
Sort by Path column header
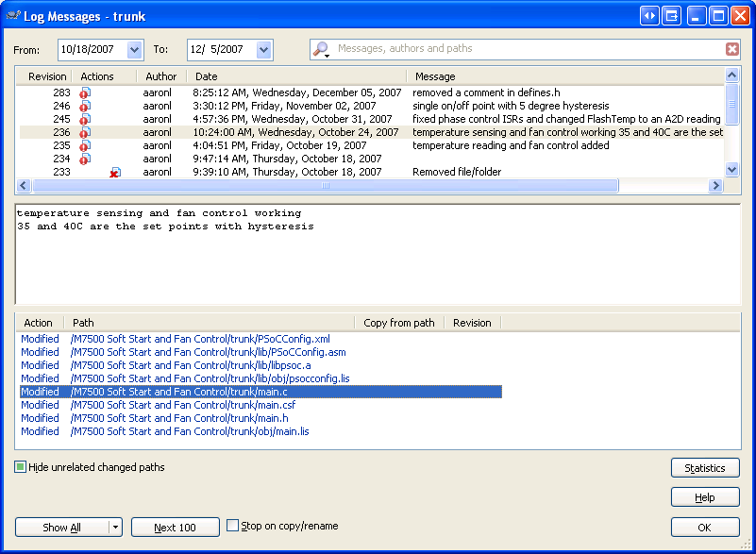83,323
